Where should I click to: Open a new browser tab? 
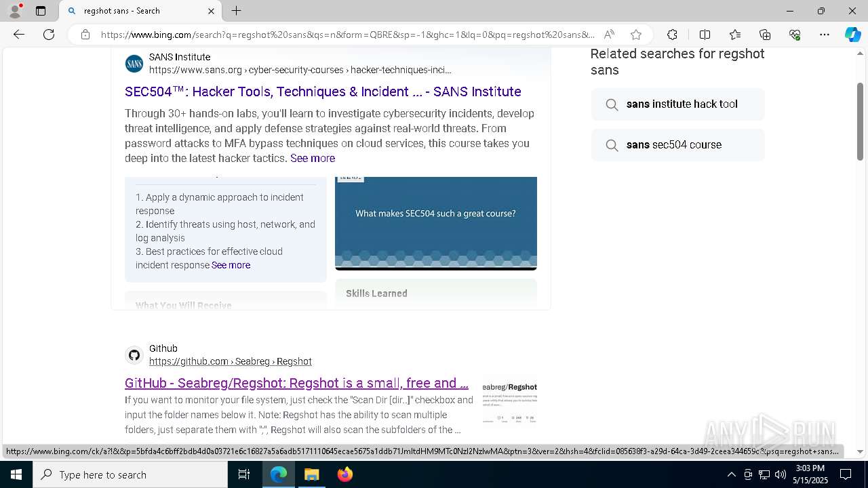tap(236, 11)
